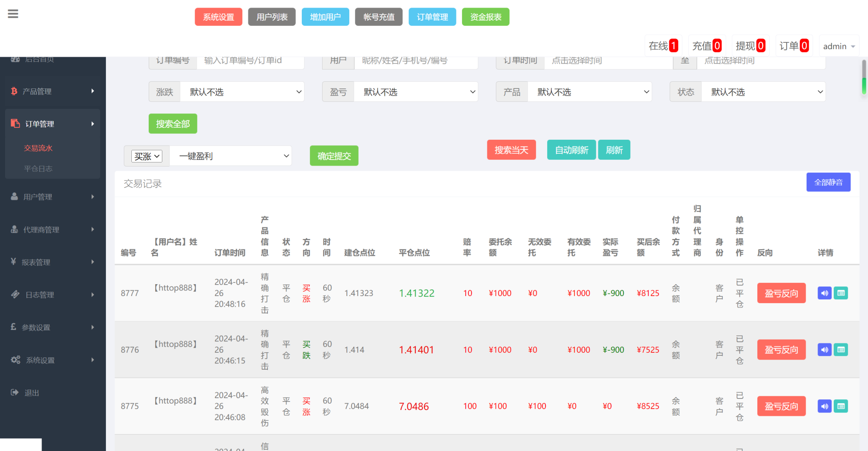Click the 自动刷新 button
The height and width of the screenshot is (451, 868).
pyautogui.click(x=572, y=150)
